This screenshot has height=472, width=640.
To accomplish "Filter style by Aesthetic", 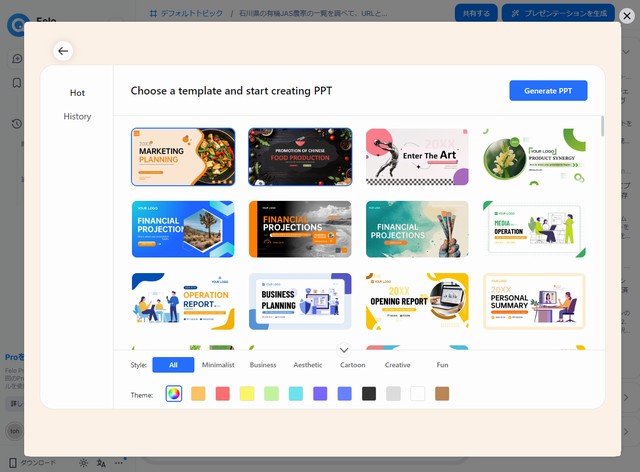I will (308, 365).
